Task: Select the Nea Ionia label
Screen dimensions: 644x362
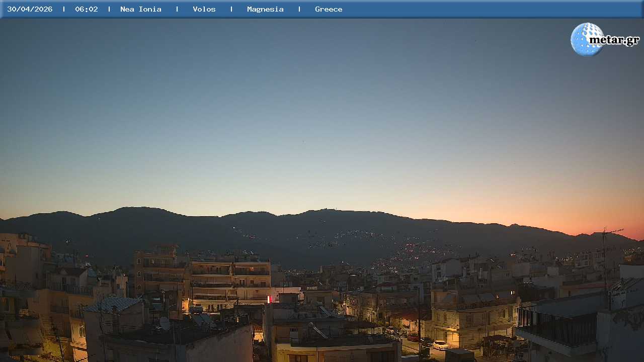Action: click(141, 9)
